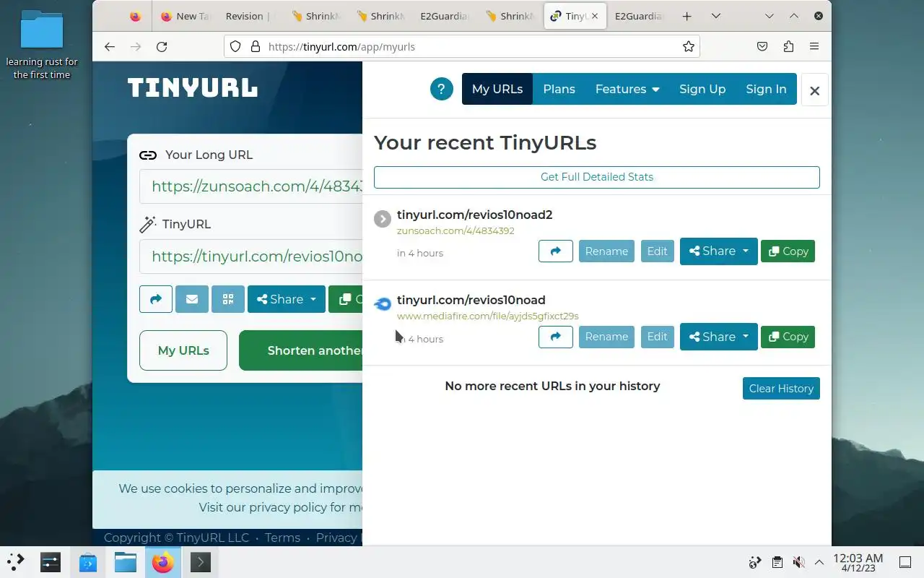Rename the revios10noad link
This screenshot has height=578, width=924.
(x=606, y=337)
